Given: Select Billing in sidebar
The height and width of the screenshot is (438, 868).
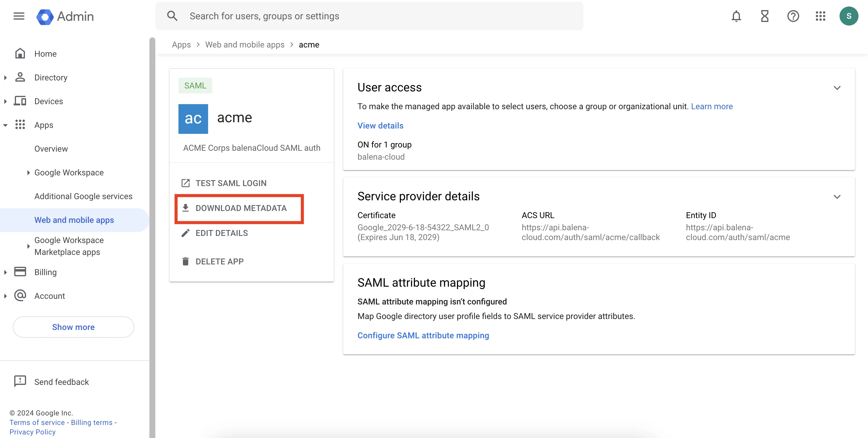Looking at the screenshot, I should pos(45,272).
